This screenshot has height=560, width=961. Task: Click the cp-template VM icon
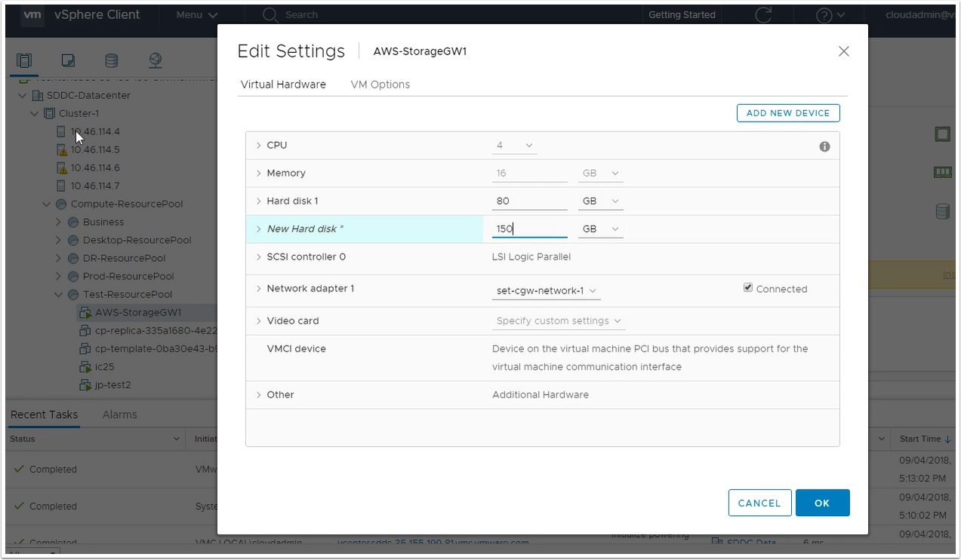click(x=85, y=349)
